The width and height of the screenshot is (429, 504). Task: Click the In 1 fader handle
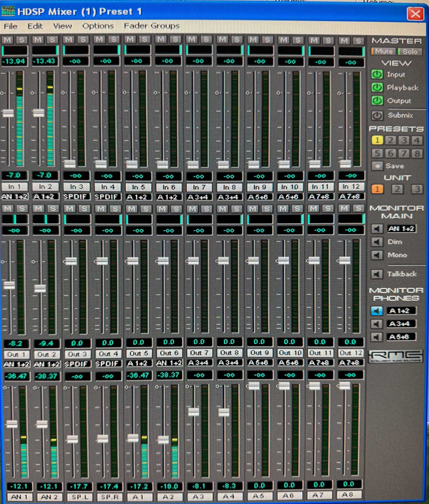click(8, 113)
